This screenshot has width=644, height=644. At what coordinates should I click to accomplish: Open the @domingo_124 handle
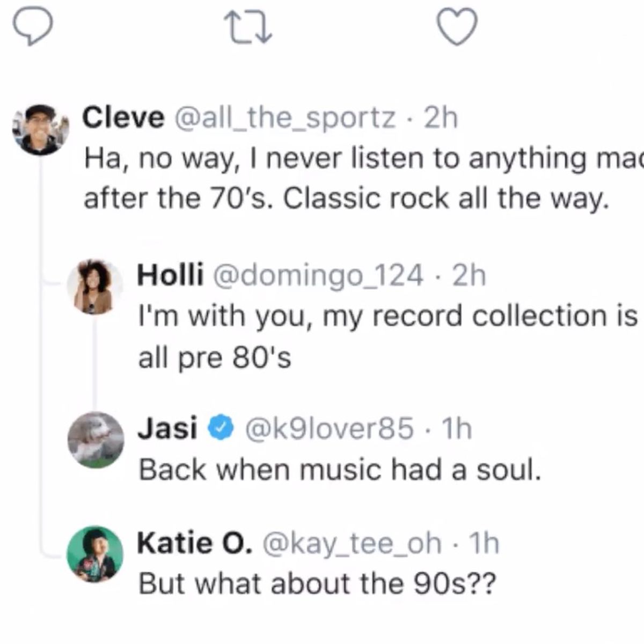coord(318,275)
